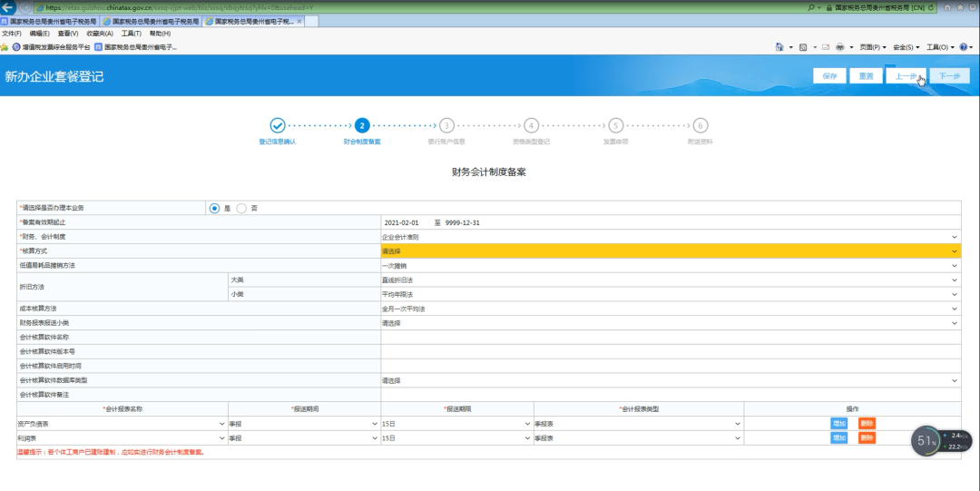Click the read mail icon in command bar

tap(826, 47)
